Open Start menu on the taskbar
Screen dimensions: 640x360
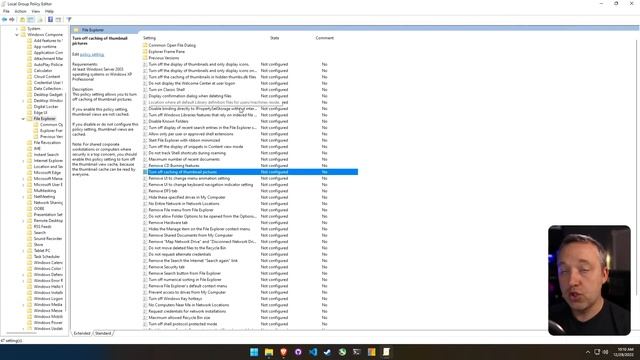(254, 352)
